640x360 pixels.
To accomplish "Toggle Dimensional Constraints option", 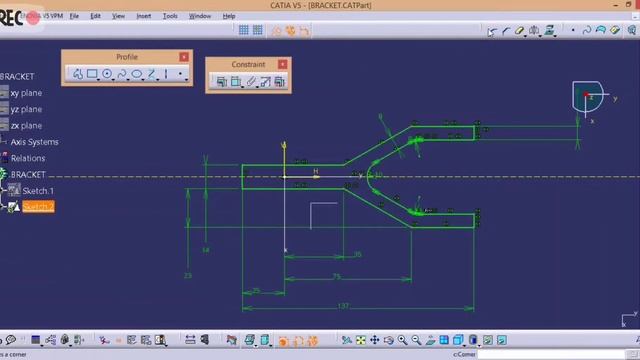I will click(x=304, y=31).
